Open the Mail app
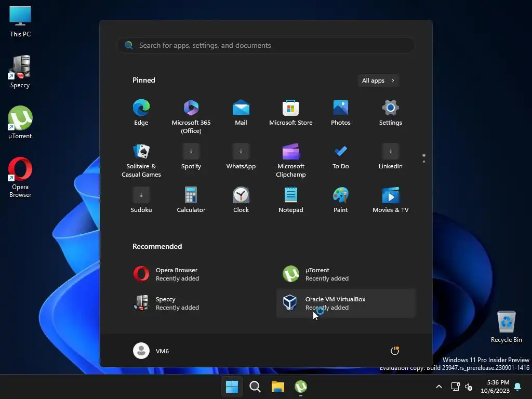This screenshot has height=399, width=532. pos(241,114)
